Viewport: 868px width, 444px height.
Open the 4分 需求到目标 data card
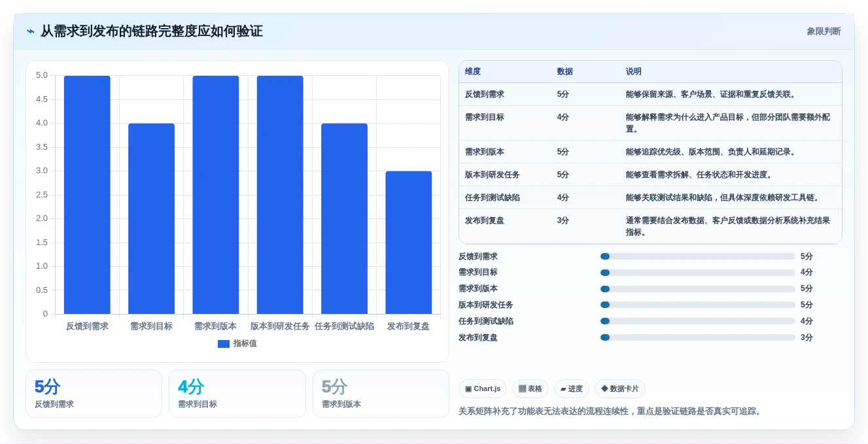tap(237, 394)
